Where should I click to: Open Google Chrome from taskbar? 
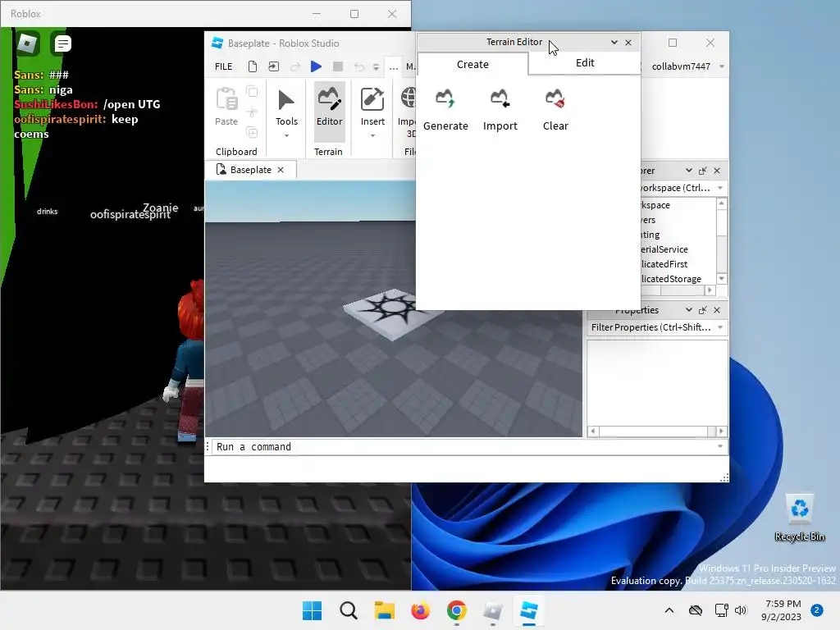point(456,610)
